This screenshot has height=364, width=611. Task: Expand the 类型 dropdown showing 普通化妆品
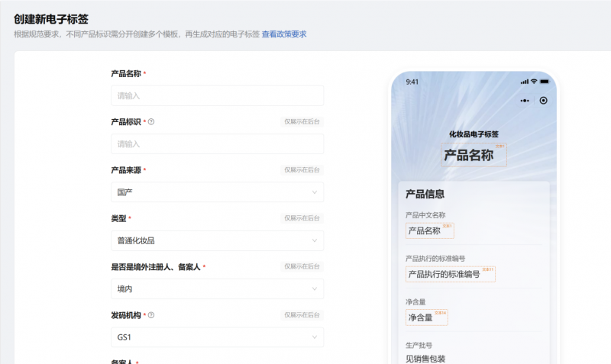217,240
